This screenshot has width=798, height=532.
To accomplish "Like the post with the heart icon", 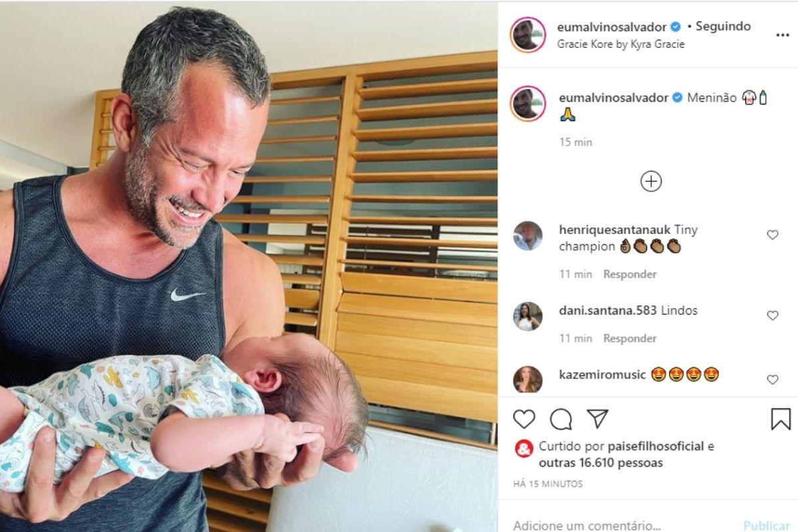I will [524, 418].
